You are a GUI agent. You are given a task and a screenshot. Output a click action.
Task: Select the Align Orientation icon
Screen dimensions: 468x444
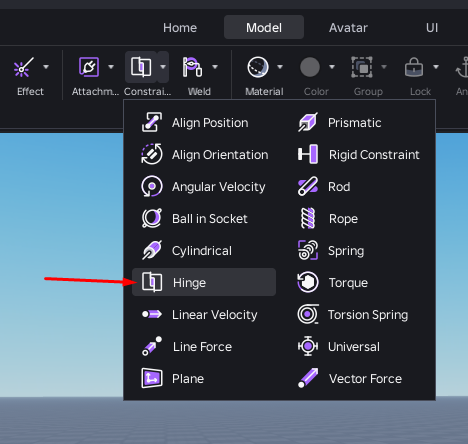click(x=152, y=154)
